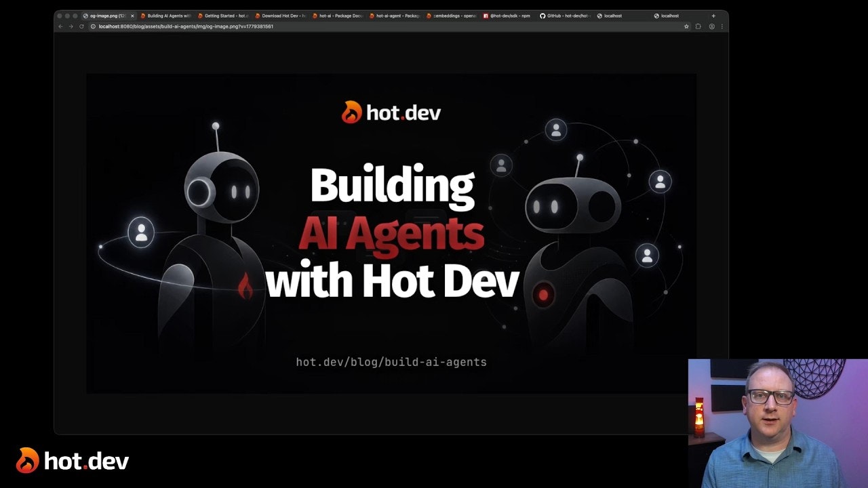The width and height of the screenshot is (868, 488).
Task: Open the browser profile avatar
Action: [x=711, y=26]
